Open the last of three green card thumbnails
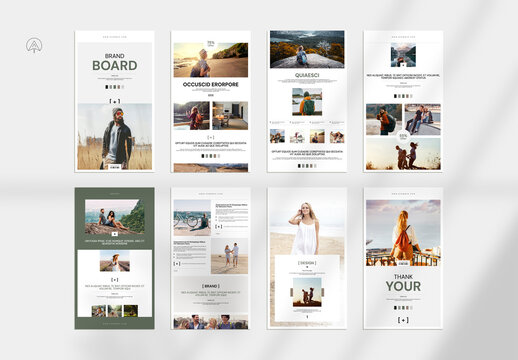This screenshot has width=518, height=360. [x=131, y=311]
